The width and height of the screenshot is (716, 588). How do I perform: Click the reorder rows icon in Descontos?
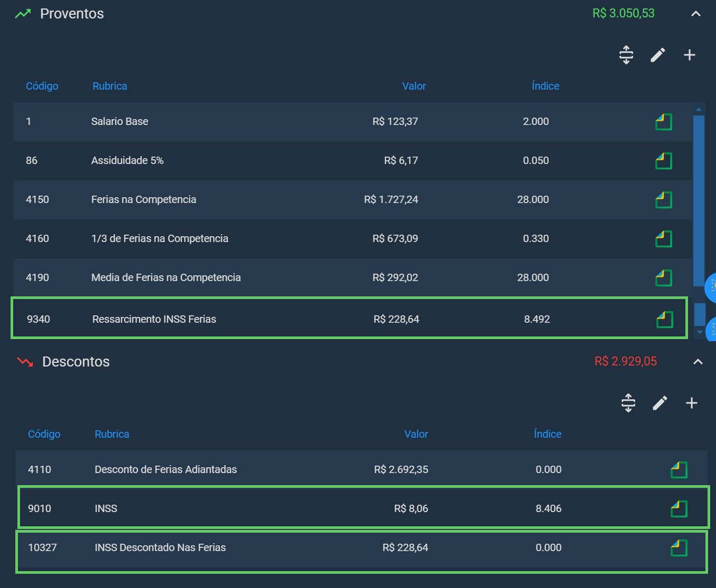628,403
